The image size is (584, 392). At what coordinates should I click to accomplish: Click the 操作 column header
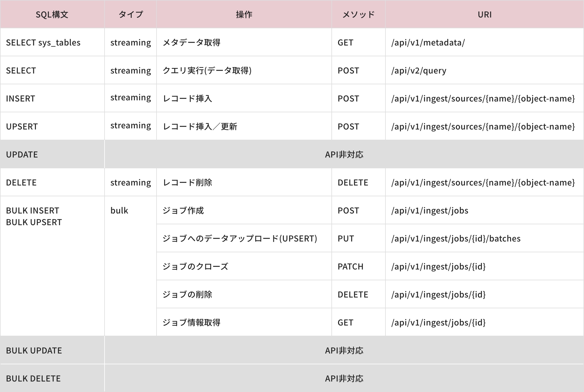point(244,15)
